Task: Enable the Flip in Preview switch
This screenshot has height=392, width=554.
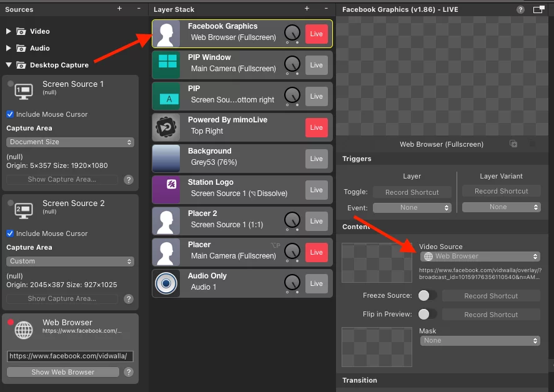Action: coord(427,314)
